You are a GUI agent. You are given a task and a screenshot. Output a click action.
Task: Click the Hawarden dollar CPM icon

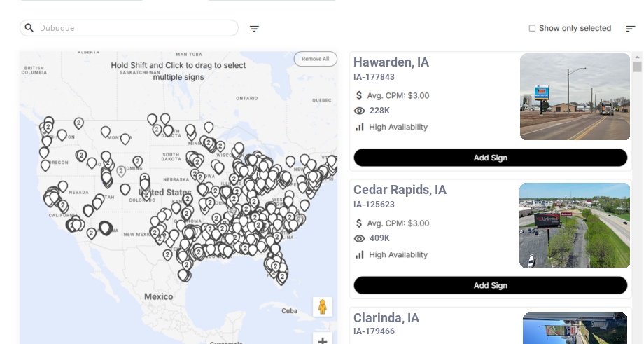pos(360,95)
